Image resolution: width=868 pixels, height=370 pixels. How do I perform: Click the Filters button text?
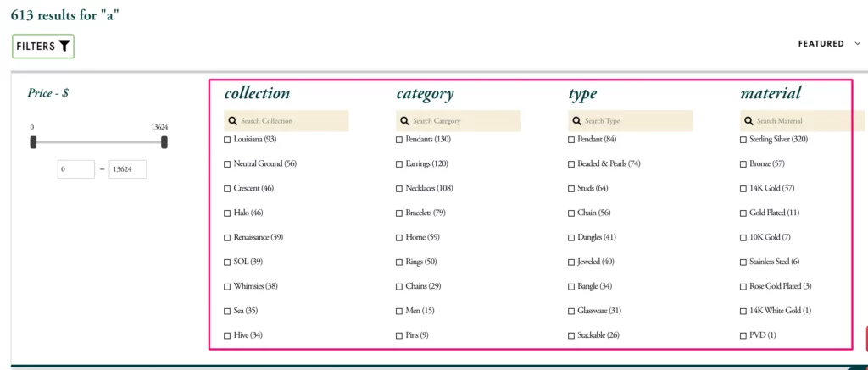(36, 47)
